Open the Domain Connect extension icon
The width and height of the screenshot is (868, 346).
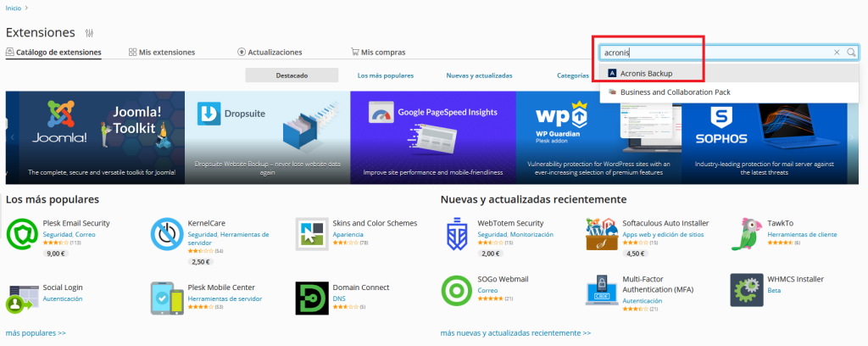(x=312, y=299)
